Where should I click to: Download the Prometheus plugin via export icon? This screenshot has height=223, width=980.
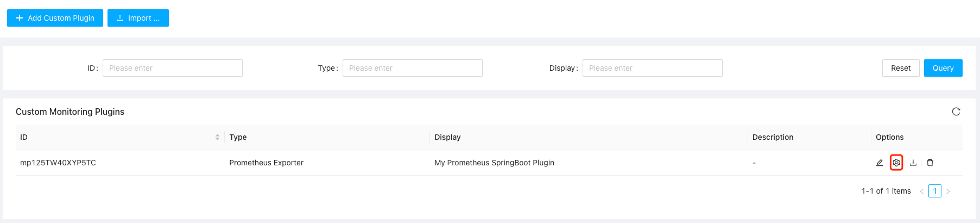click(913, 163)
